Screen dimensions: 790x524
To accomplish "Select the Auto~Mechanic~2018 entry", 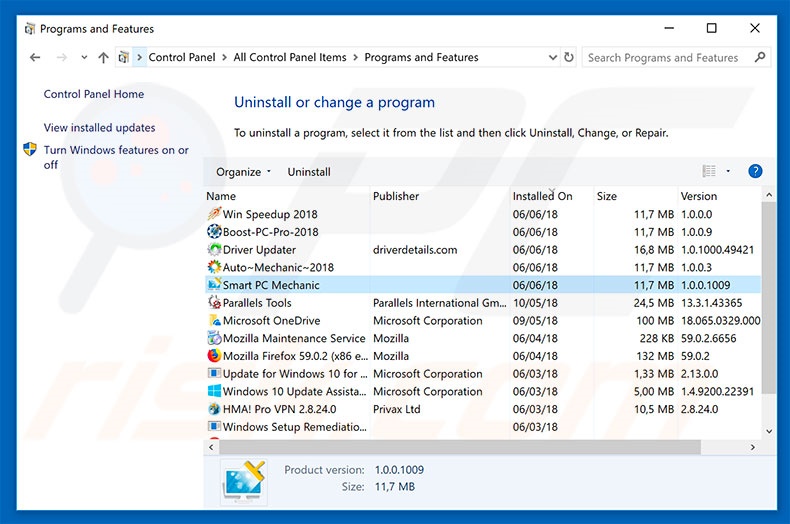I will click(483, 267).
